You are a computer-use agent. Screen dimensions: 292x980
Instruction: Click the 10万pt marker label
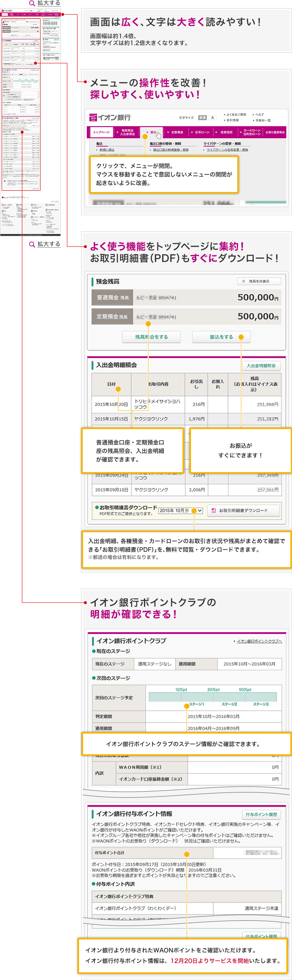(x=181, y=690)
